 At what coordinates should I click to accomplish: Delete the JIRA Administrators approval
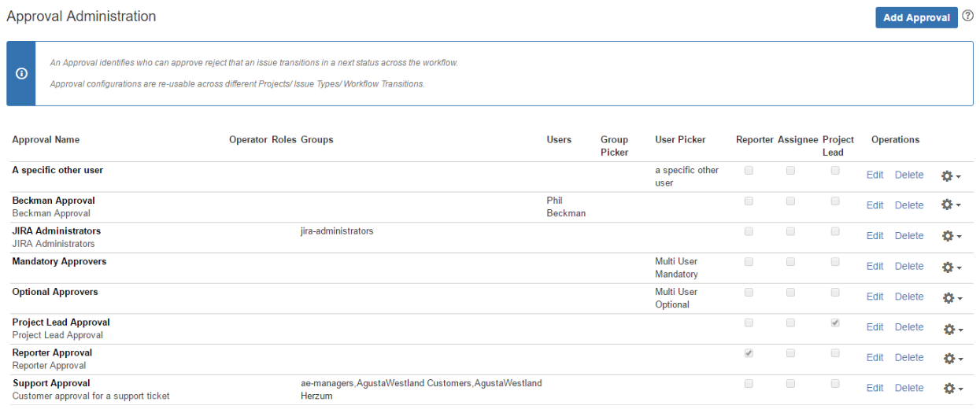(908, 236)
